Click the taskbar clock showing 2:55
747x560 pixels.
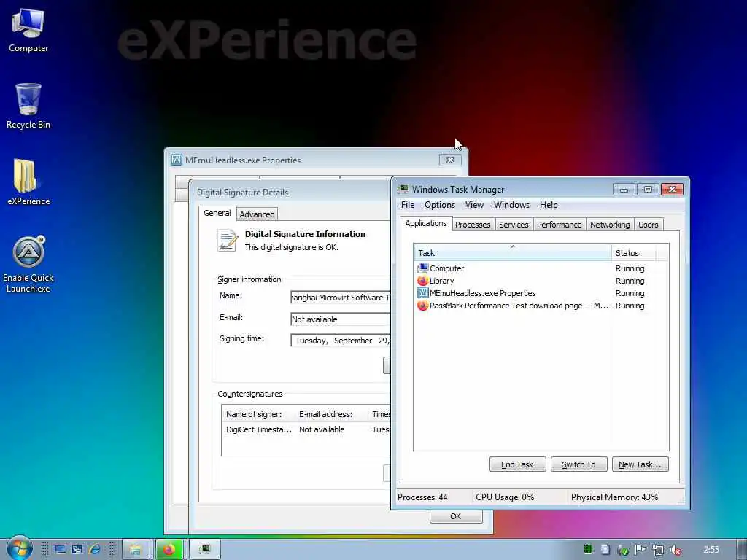tap(711, 550)
